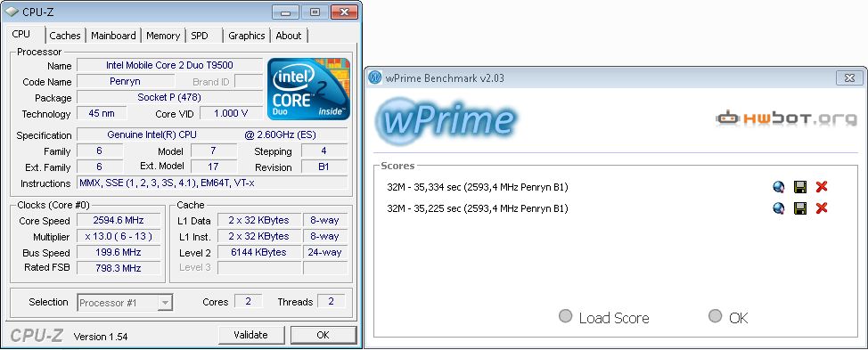The image size is (868, 350).
Task: Click the Technology value 45 nm
Action: click(x=102, y=113)
